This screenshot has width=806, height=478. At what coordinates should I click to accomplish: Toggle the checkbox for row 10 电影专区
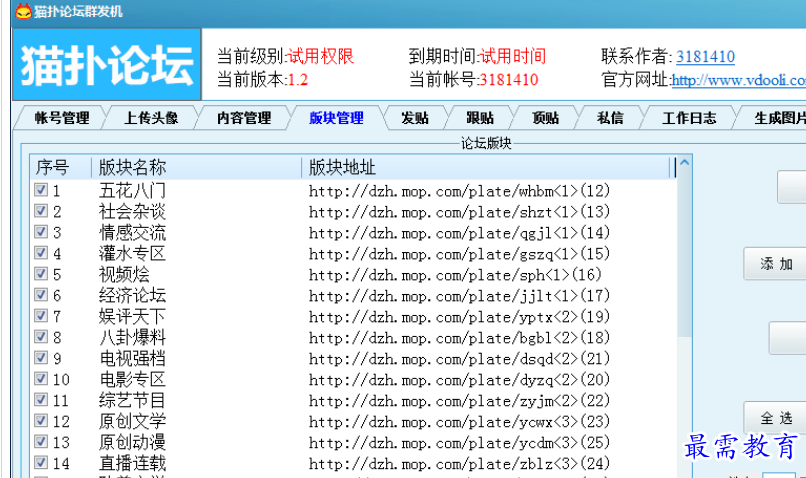coord(41,379)
